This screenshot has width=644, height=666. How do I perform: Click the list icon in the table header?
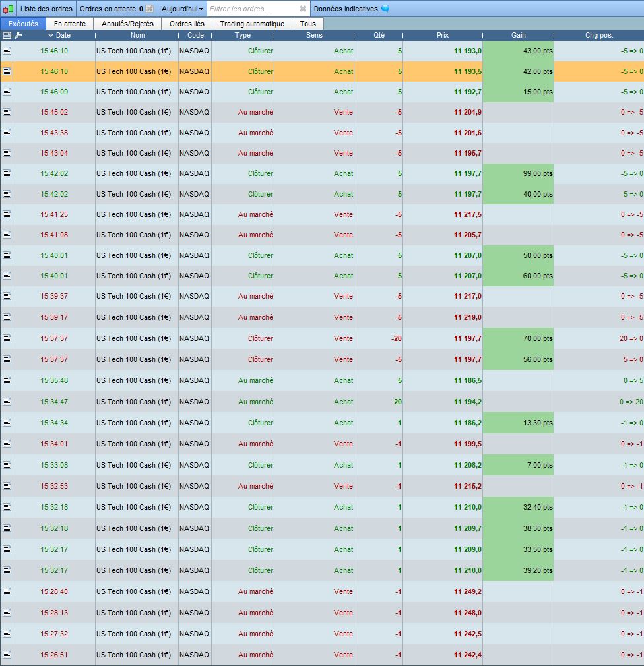pyautogui.click(x=7, y=35)
